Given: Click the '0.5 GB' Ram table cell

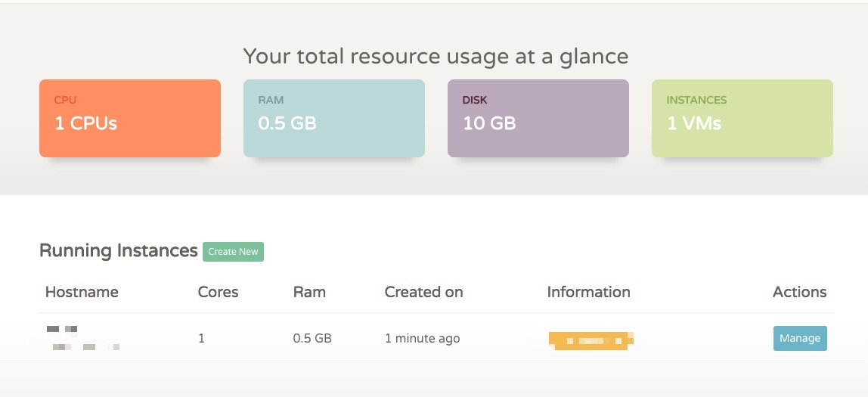Looking at the screenshot, I should [312, 338].
